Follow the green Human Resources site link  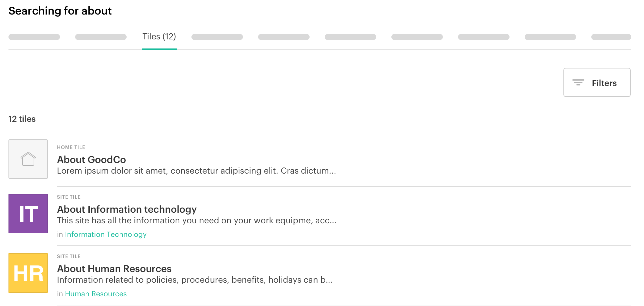coord(96,294)
